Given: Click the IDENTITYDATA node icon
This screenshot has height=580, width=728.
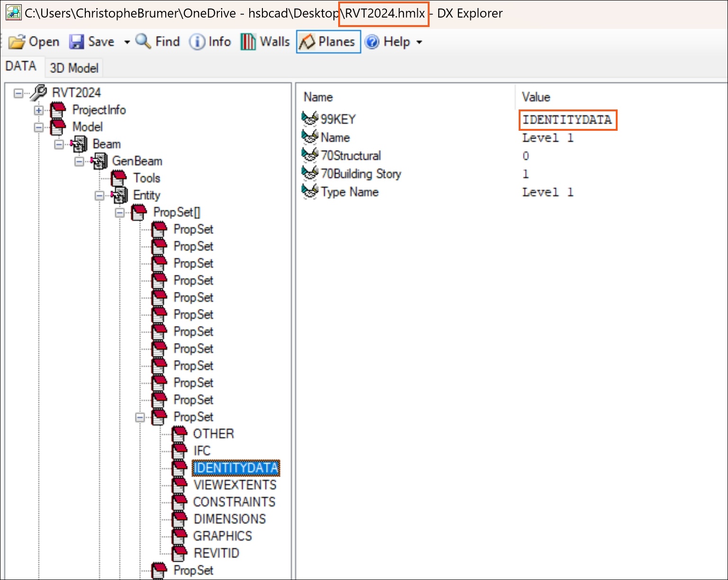Looking at the screenshot, I should tap(180, 468).
